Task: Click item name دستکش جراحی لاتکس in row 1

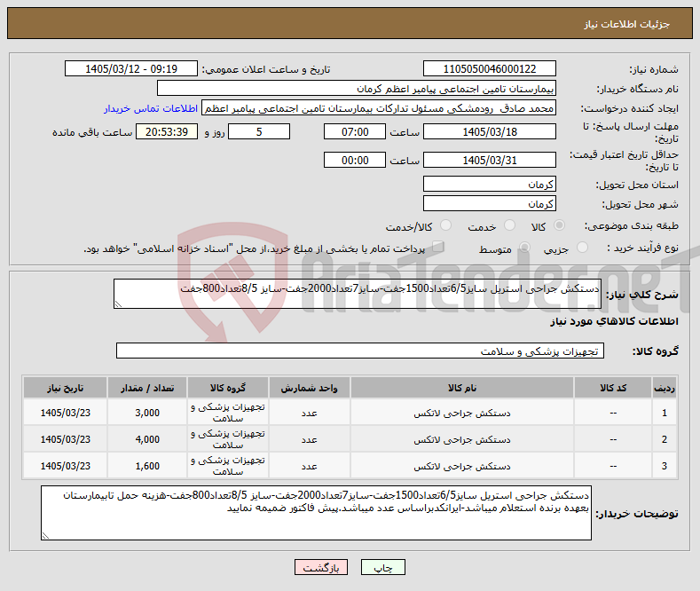Action: 462,413
